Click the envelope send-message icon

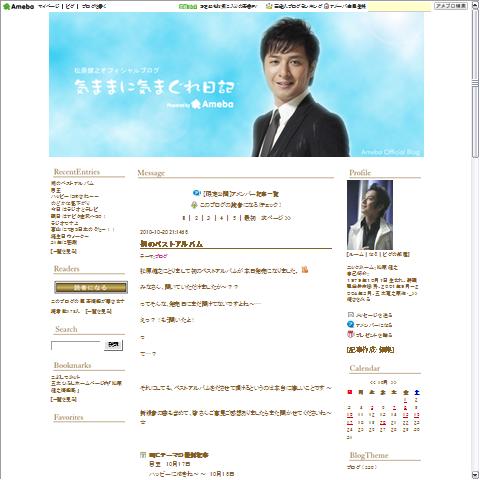point(350,314)
